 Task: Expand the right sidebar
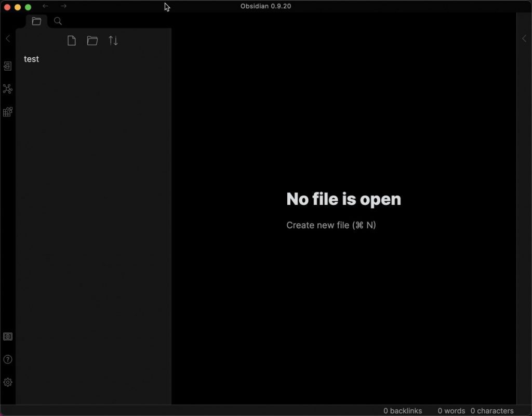tap(524, 38)
